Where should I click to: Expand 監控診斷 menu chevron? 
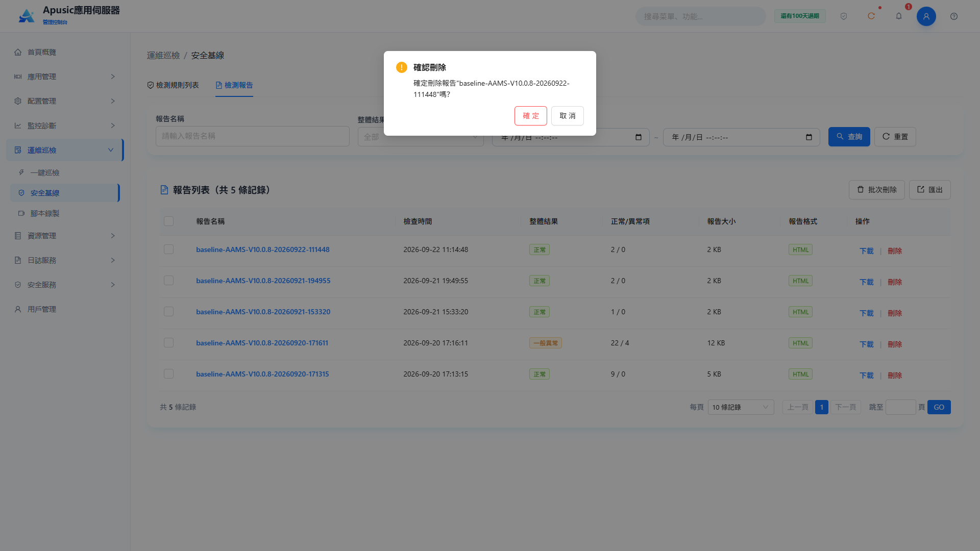click(113, 126)
